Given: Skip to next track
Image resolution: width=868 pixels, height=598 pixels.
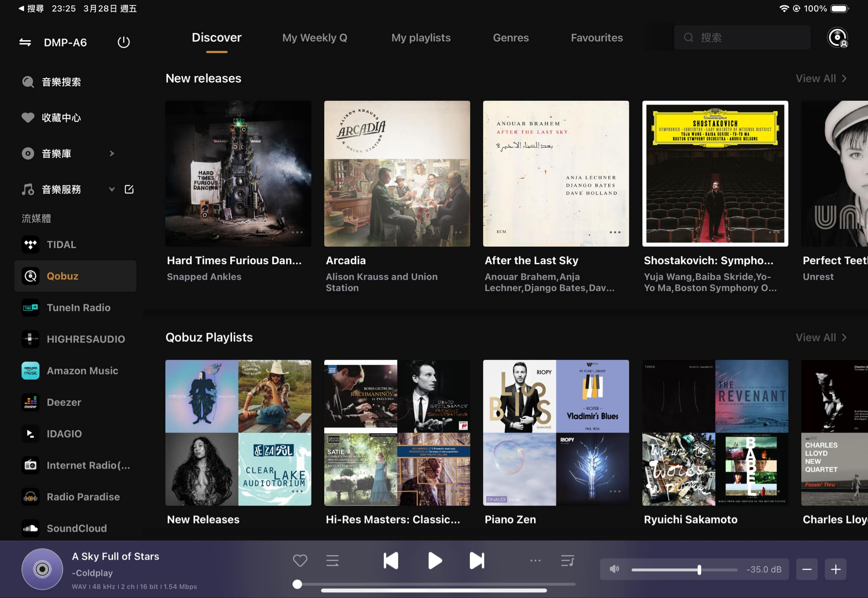Looking at the screenshot, I should pyautogui.click(x=477, y=561).
